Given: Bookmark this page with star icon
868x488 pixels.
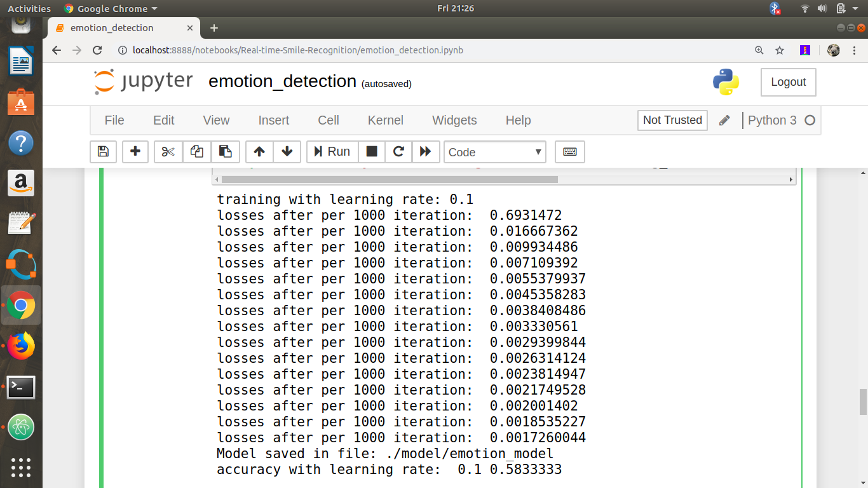Looking at the screenshot, I should pyautogui.click(x=780, y=50).
